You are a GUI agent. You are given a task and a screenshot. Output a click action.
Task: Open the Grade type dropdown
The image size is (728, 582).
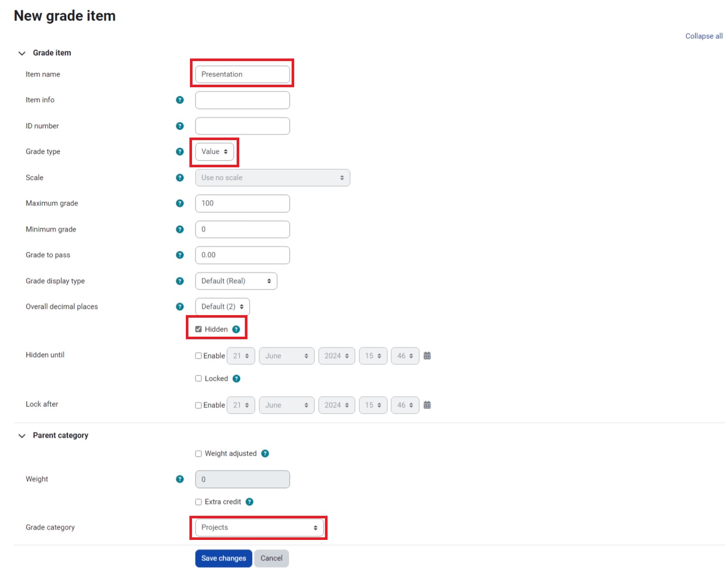click(215, 152)
